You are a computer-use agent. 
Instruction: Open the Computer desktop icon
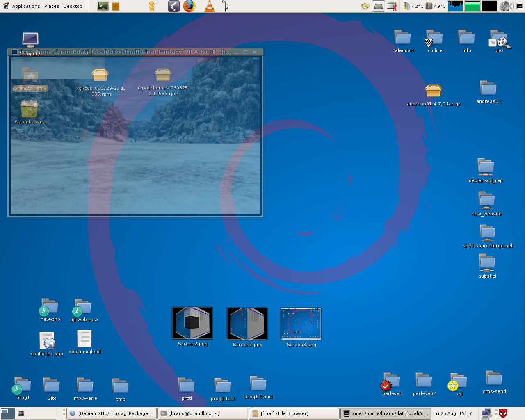(x=30, y=44)
